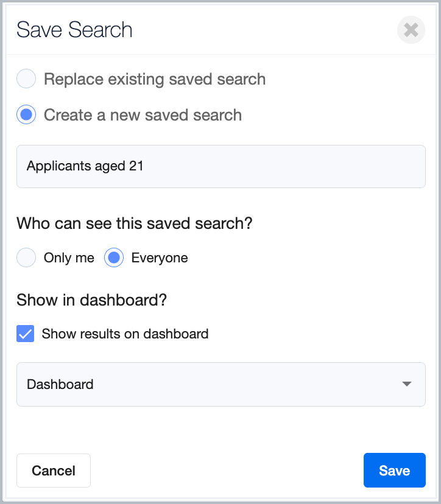Choose the Create a new saved search radio button
This screenshot has width=441, height=504.
[26, 114]
